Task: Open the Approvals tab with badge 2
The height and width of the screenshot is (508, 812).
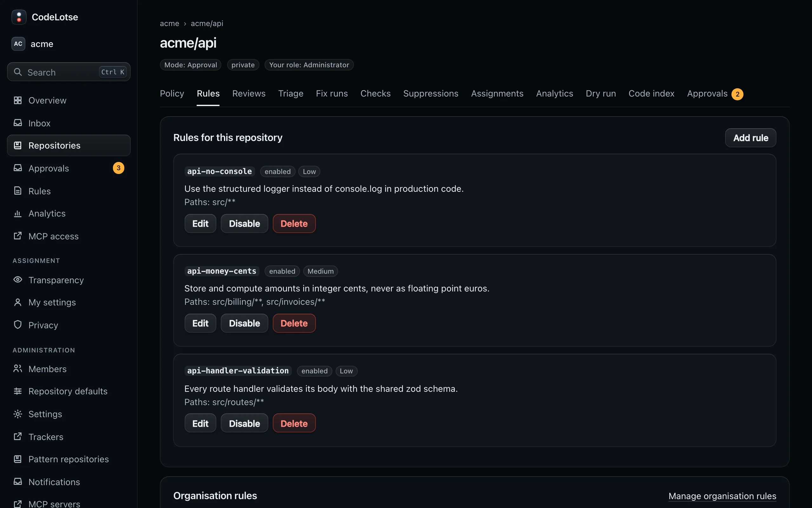Action: tap(715, 94)
